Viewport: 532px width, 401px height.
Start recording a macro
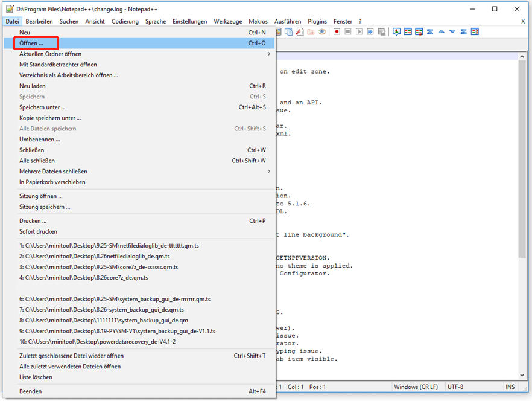tap(337, 31)
